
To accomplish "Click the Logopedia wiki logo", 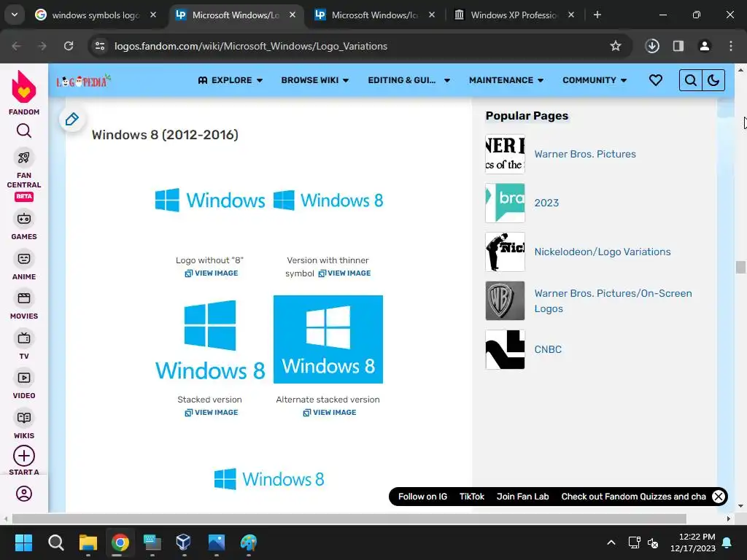I will (83, 81).
